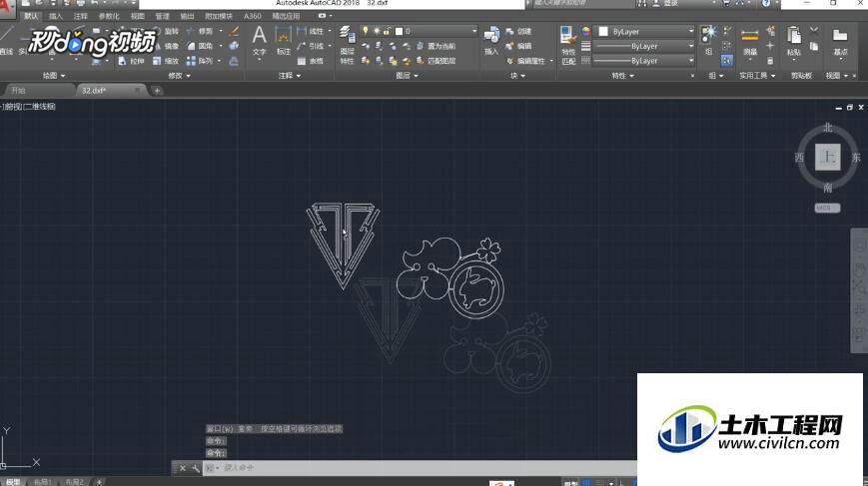Image resolution: width=868 pixels, height=486 pixels.
Task: Select the 线性 linear dimension tool
Action: (x=311, y=32)
